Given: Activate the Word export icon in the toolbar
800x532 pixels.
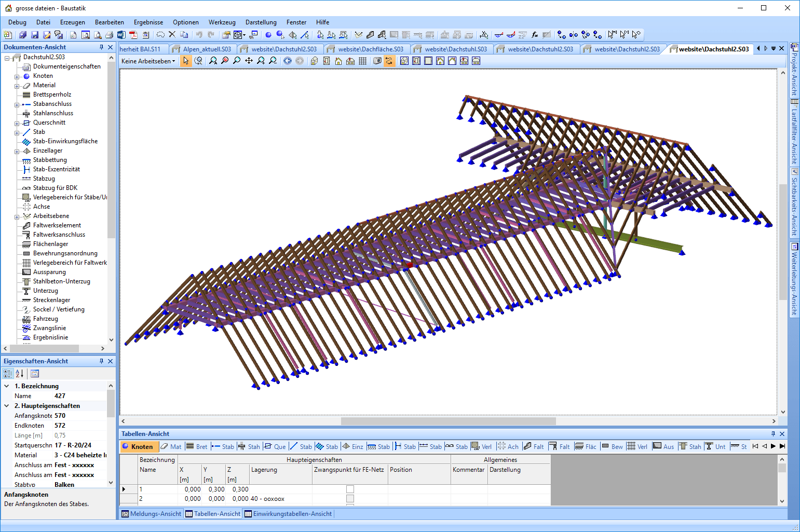Looking at the screenshot, I should pyautogui.click(x=120, y=34).
